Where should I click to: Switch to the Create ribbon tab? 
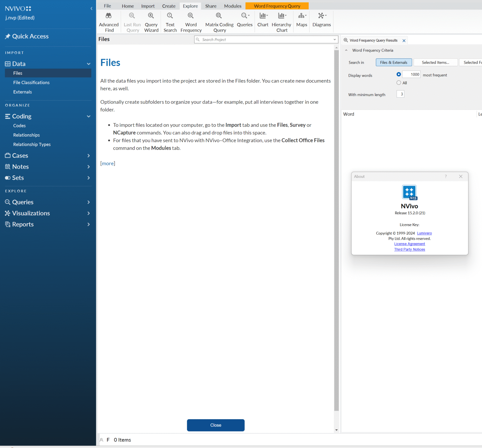coord(169,6)
